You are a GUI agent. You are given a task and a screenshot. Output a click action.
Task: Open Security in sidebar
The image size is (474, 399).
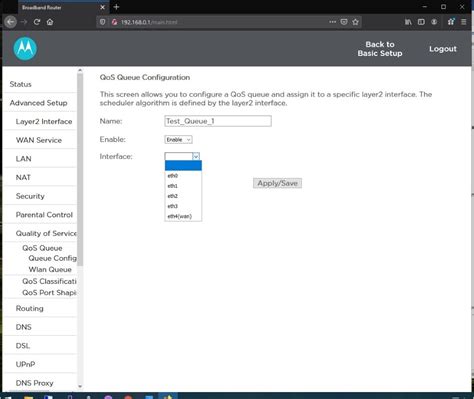(x=30, y=196)
